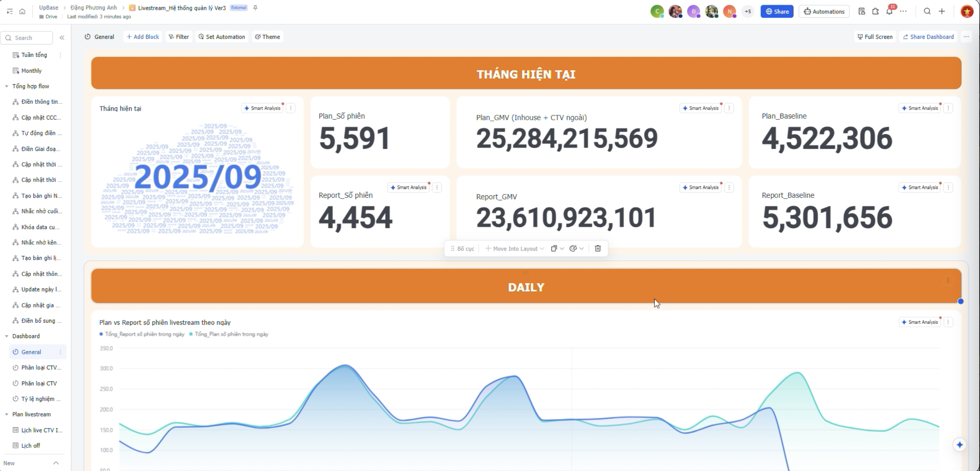Open extensions puzzle icon in header
Viewport: 980px width, 471px height.
coord(875,11)
